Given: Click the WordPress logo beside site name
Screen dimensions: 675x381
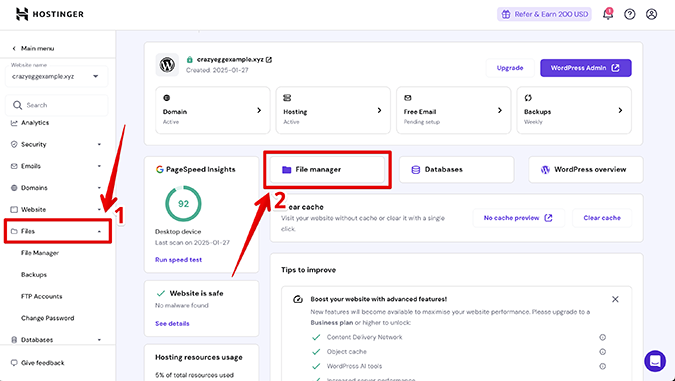Looking at the screenshot, I should (167, 65).
